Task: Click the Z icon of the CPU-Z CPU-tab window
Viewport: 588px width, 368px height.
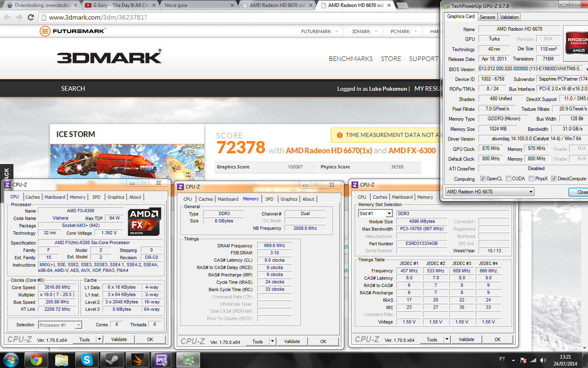Action: click(7, 185)
